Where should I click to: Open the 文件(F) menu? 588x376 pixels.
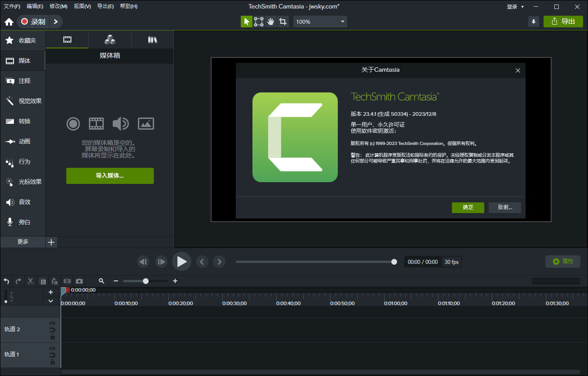click(12, 6)
